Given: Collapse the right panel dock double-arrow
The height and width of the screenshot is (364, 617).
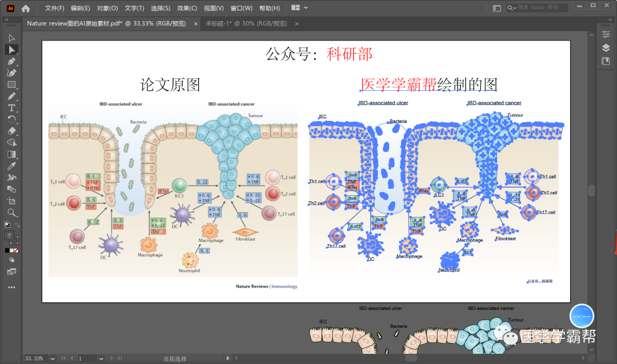Looking at the screenshot, I should tap(610, 19).
